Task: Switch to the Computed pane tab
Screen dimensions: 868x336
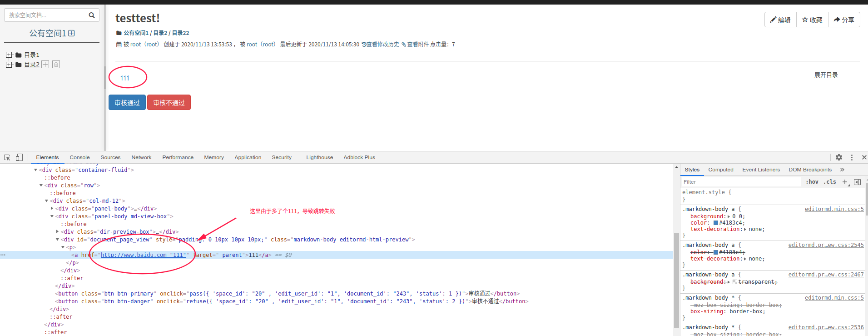Action: click(721, 170)
